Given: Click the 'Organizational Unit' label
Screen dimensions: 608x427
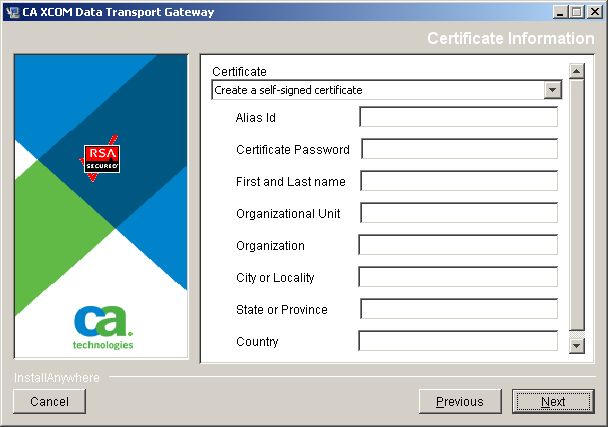Looking at the screenshot, I should [288, 213].
